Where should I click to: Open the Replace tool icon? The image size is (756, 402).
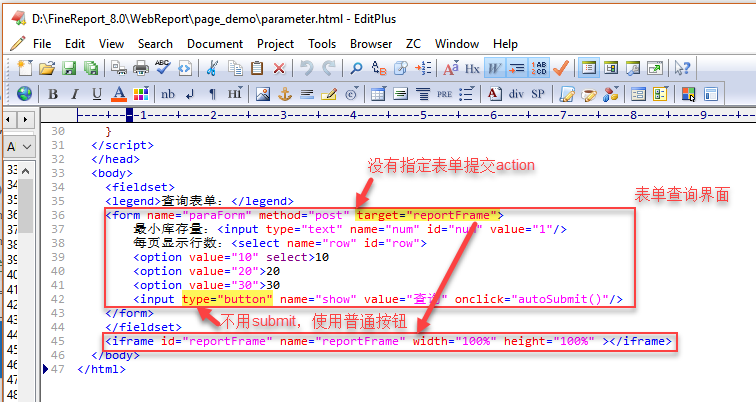coord(379,68)
